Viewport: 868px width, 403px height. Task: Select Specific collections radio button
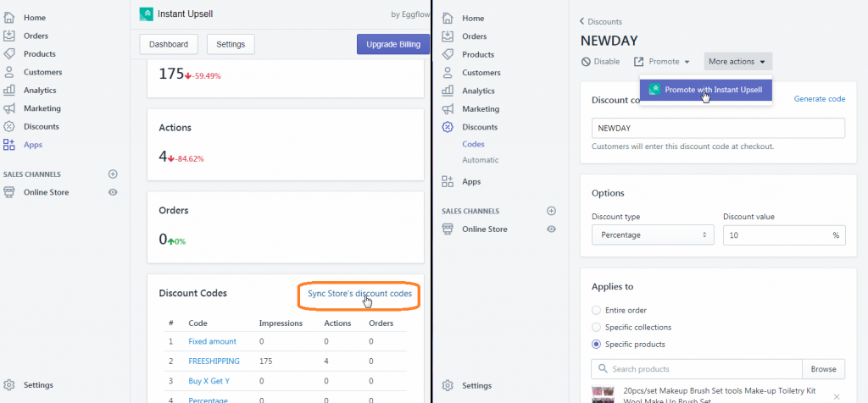coord(596,328)
